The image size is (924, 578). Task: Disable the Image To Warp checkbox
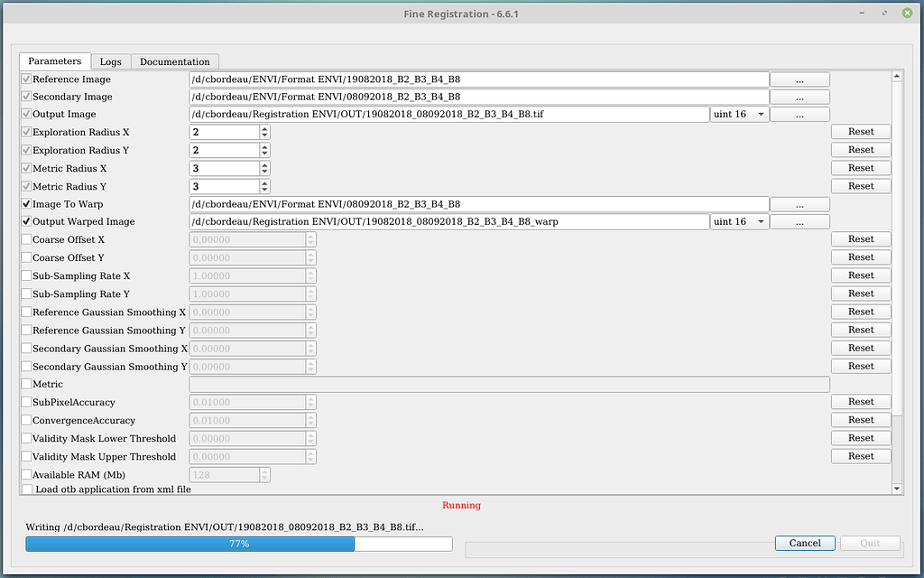point(27,203)
